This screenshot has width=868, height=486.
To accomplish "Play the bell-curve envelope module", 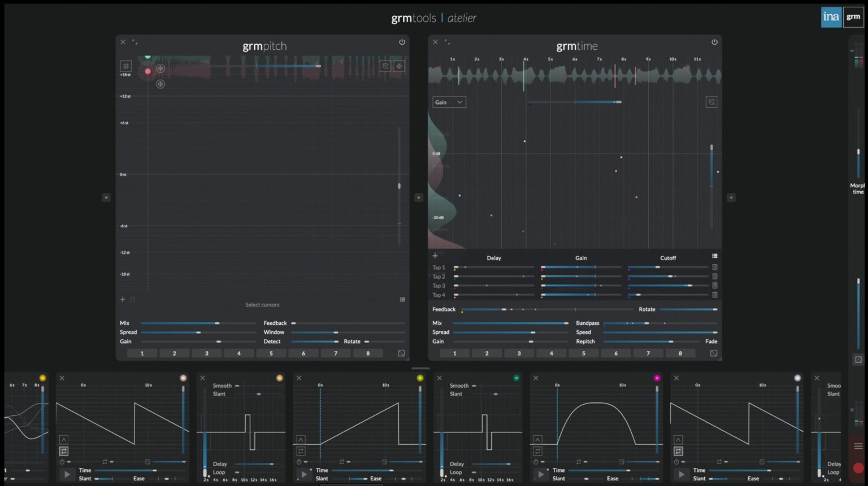I will tap(541, 475).
